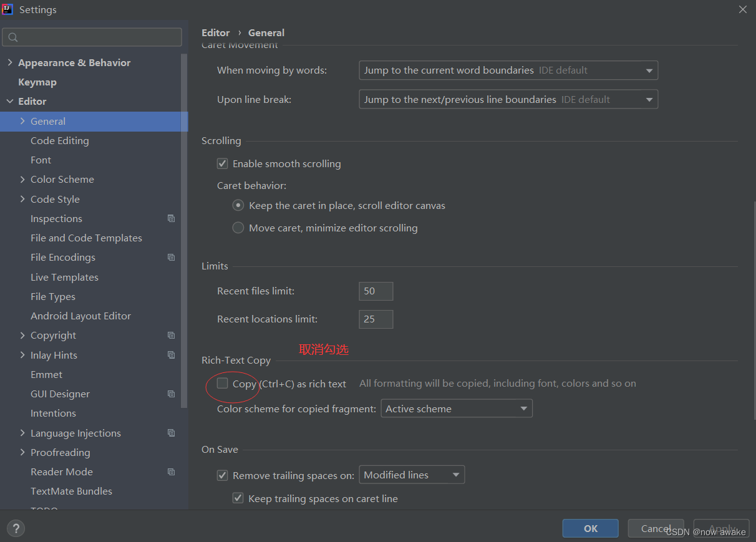Toggle Remove trailing spaces on checkbox
The image size is (756, 542).
(x=222, y=475)
